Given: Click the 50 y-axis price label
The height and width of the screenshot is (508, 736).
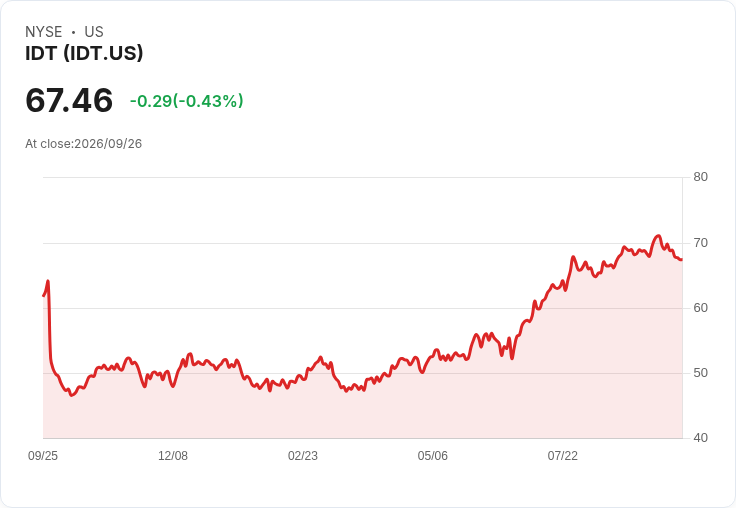Looking at the screenshot, I should tap(700, 373).
